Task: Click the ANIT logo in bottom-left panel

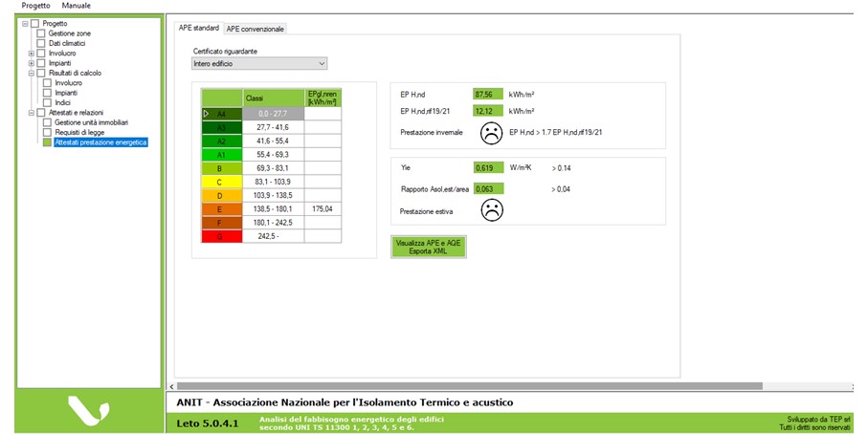Action: (x=87, y=410)
